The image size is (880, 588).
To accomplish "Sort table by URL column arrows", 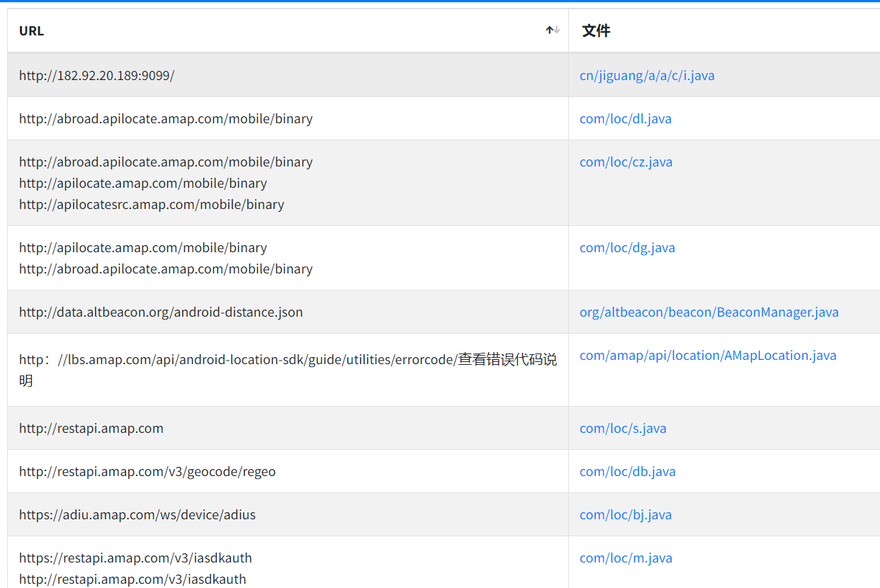I will click(553, 30).
